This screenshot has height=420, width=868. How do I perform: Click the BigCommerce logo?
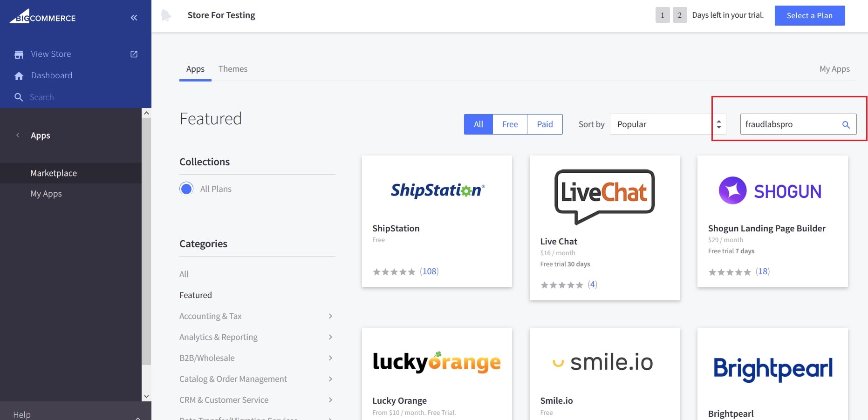pyautogui.click(x=42, y=17)
